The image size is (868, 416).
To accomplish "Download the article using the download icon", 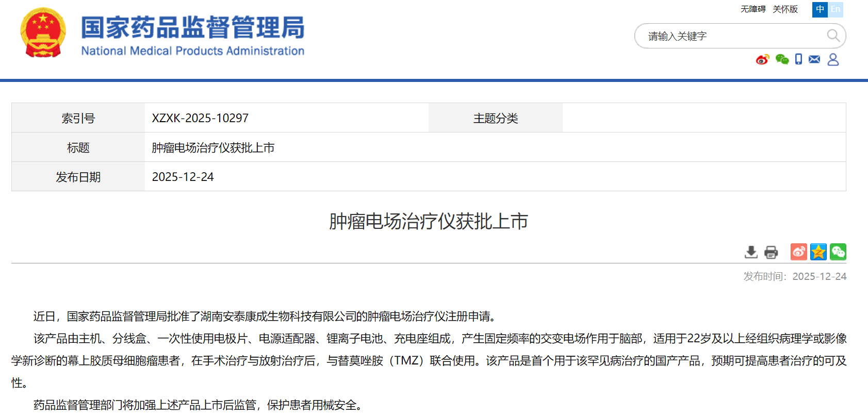I will [x=751, y=252].
